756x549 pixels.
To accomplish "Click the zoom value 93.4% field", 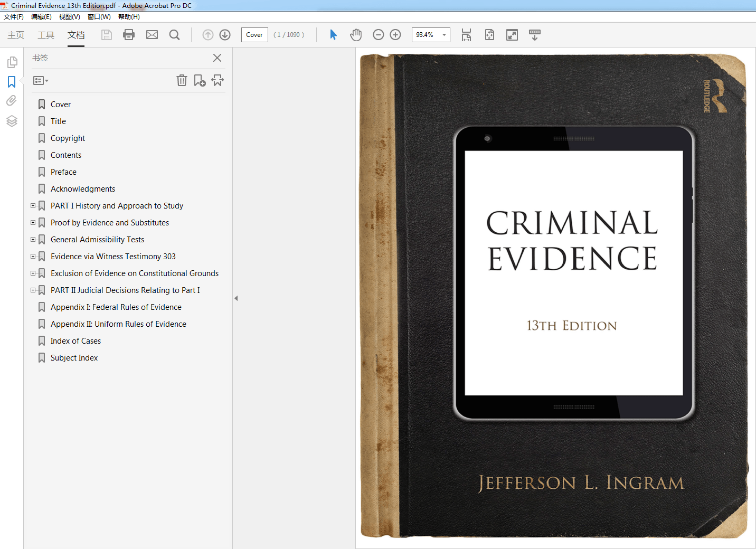I will tap(425, 35).
